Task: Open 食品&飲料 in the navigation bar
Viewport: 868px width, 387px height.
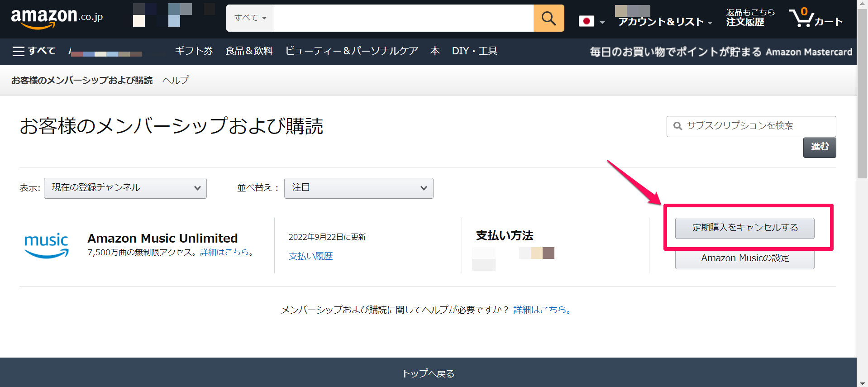Action: click(249, 51)
